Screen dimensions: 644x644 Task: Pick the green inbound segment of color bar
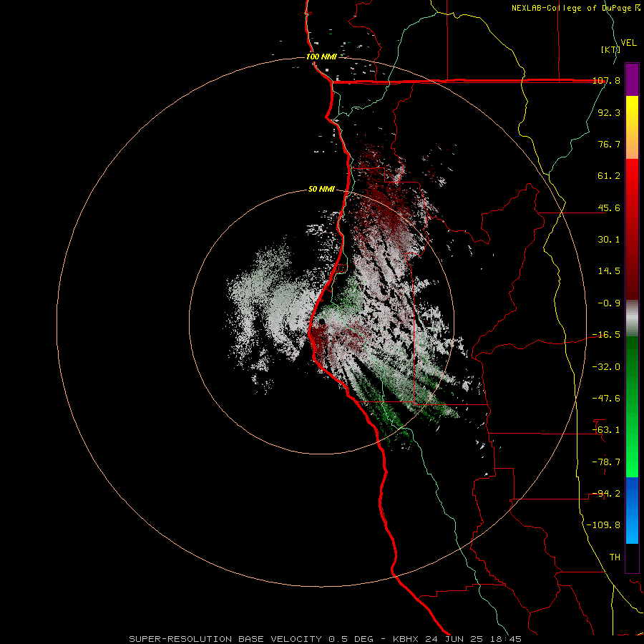(632, 406)
